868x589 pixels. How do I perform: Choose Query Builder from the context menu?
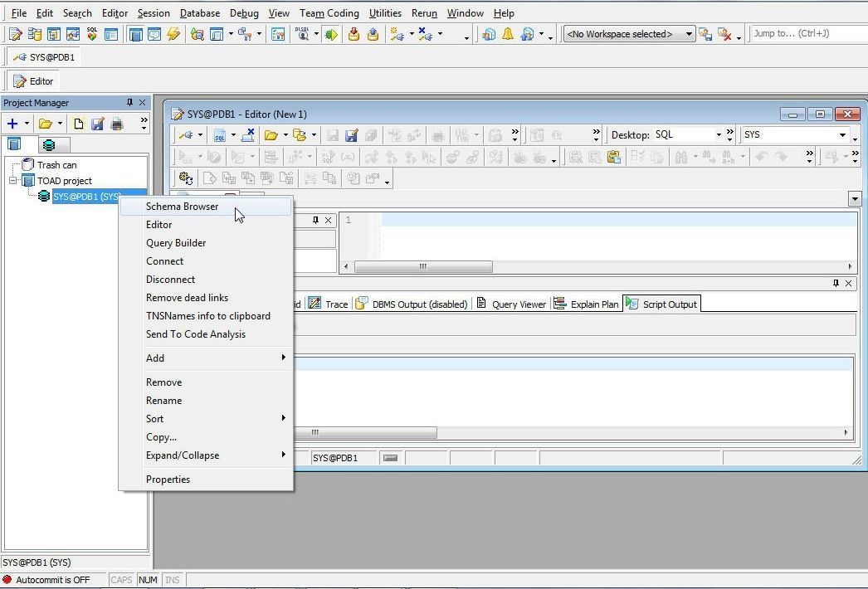(x=205, y=243)
